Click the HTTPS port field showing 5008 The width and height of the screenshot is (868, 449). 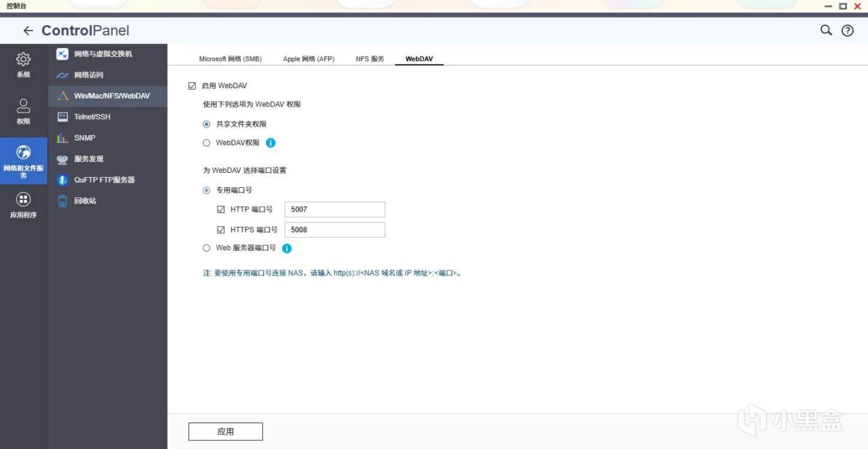coord(334,230)
